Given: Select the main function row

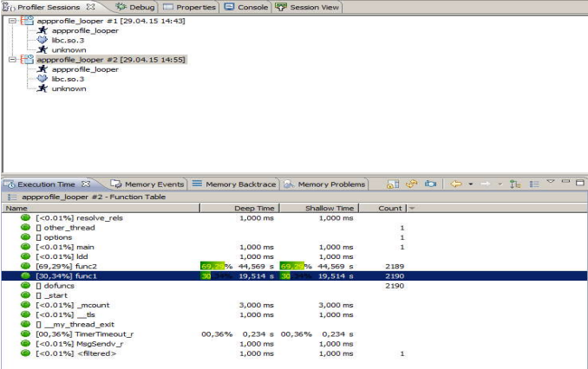Looking at the screenshot, I should coord(294,247).
